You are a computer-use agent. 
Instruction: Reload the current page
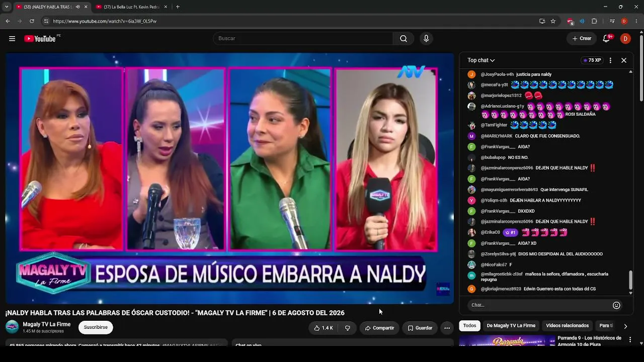point(32,21)
